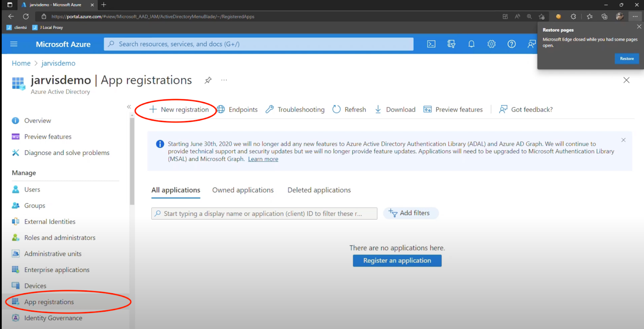Image resolution: width=644 pixels, height=329 pixels.
Task: Close the jarvisdemo browser tab
Action: pyautogui.click(x=92, y=5)
